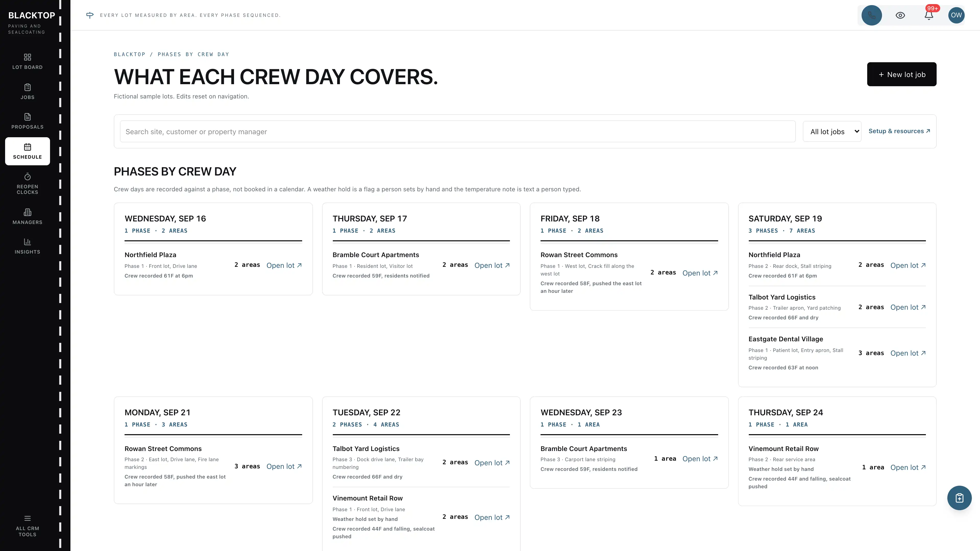
Task: Open Managers in the sidebar
Action: click(27, 217)
